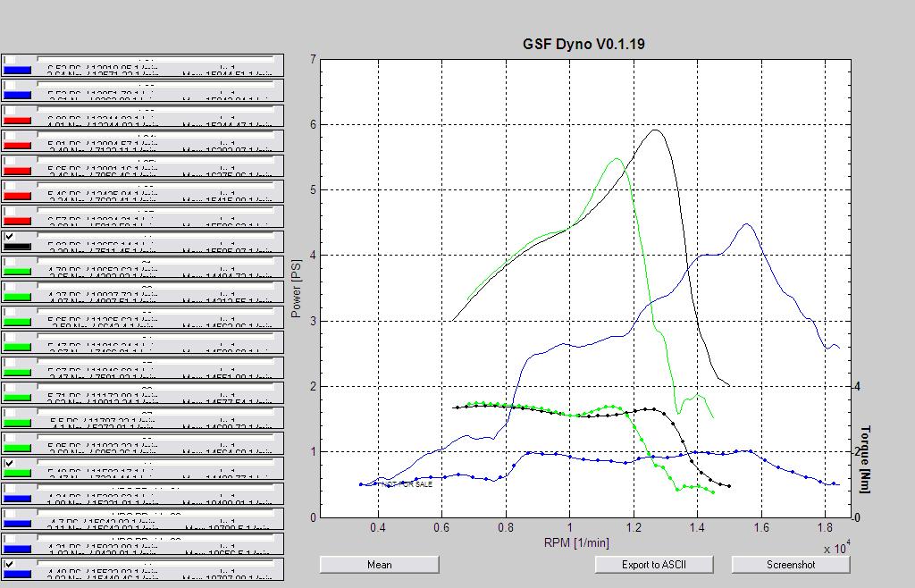The height and width of the screenshot is (588, 915).
Task: Click the black run's name text field
Action: [156, 237]
